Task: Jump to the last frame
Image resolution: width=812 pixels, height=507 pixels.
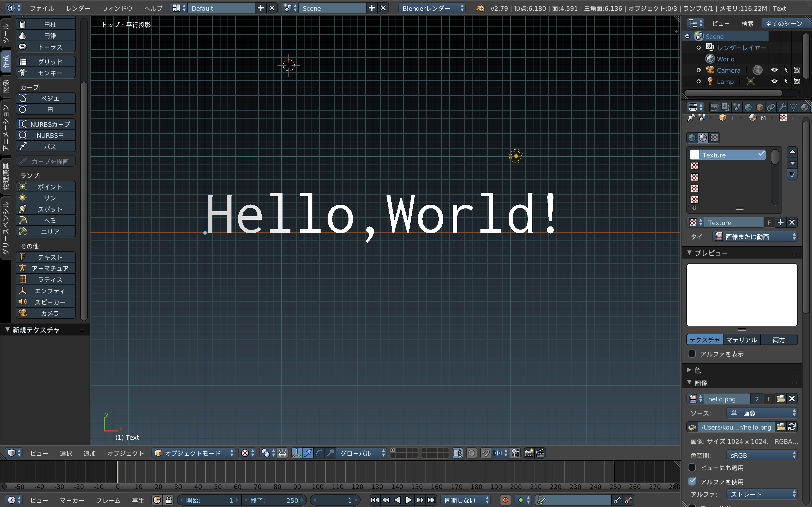Action: pyautogui.click(x=432, y=500)
